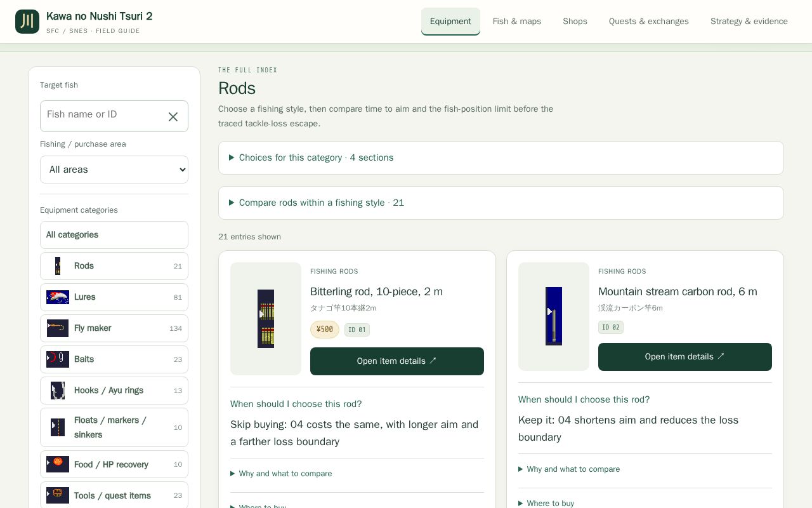Viewport: 812px width, 508px height.
Task: Open the All areas dropdown
Action: point(114,170)
